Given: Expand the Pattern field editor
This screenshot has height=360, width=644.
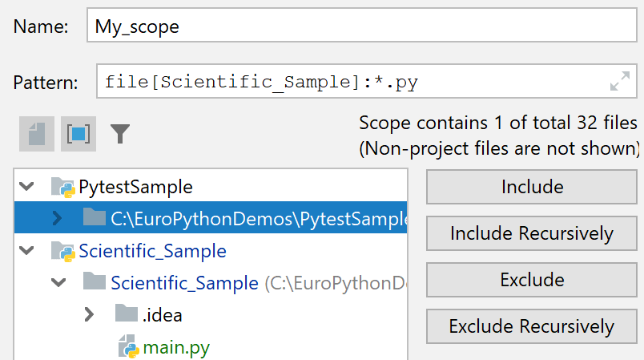Looking at the screenshot, I should pos(619,81).
